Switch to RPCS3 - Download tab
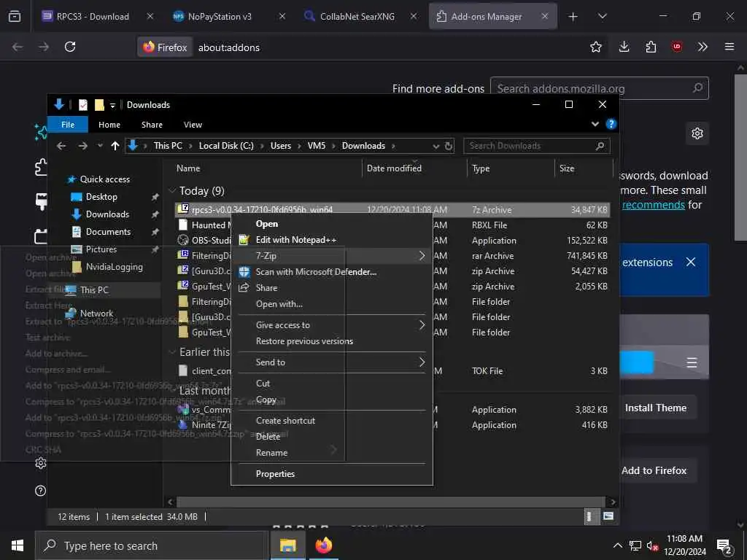The height and width of the screenshot is (560, 747). coord(93,16)
